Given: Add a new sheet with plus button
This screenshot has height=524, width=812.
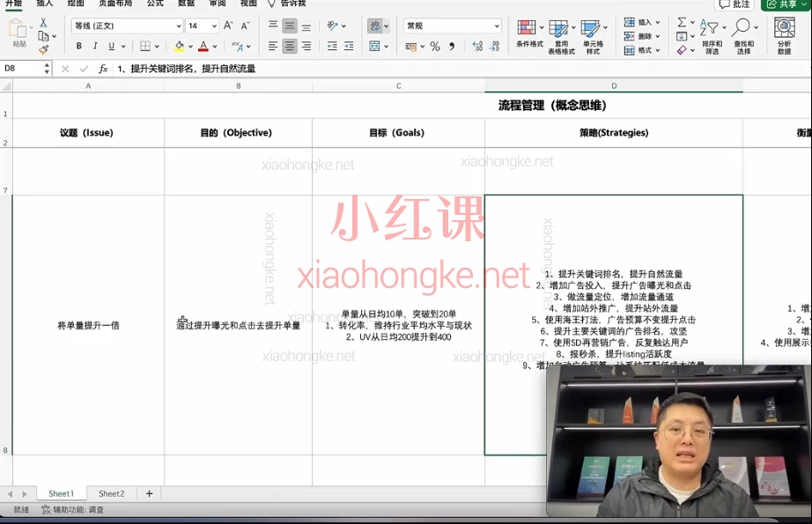Looking at the screenshot, I should tap(149, 493).
